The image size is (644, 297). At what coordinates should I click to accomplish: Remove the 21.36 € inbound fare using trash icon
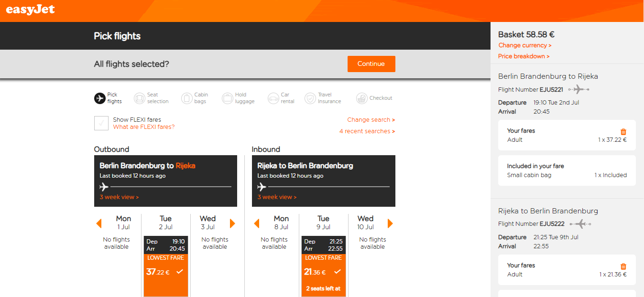[623, 266]
